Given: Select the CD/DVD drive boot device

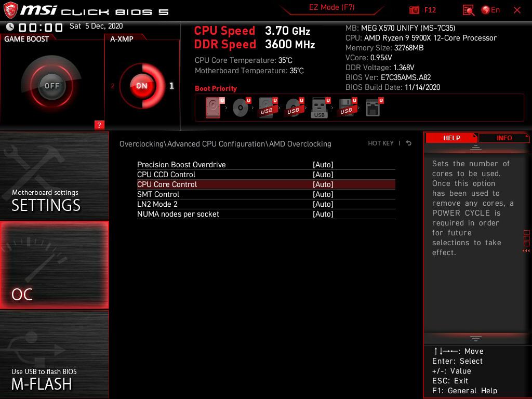Looking at the screenshot, I should pyautogui.click(x=241, y=108).
